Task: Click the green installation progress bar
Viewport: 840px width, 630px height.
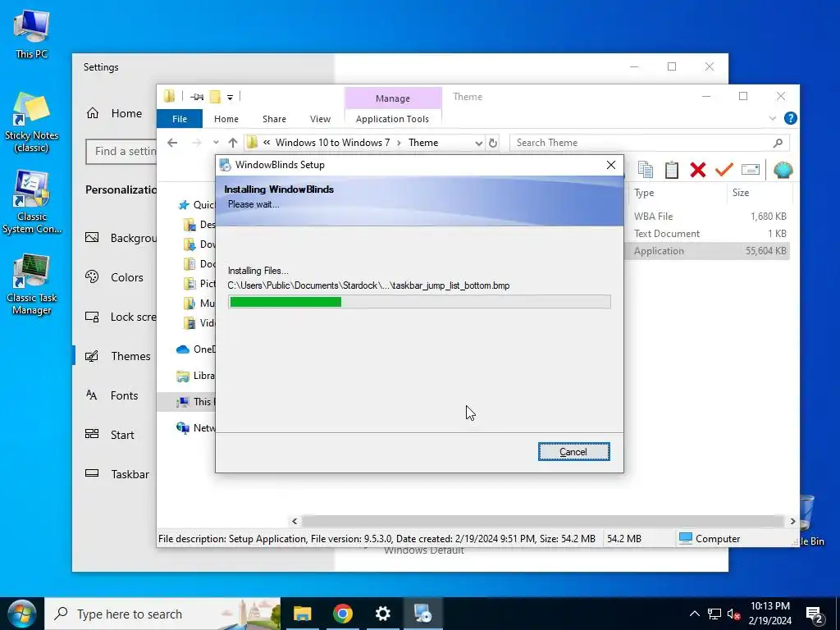Action: (x=419, y=302)
